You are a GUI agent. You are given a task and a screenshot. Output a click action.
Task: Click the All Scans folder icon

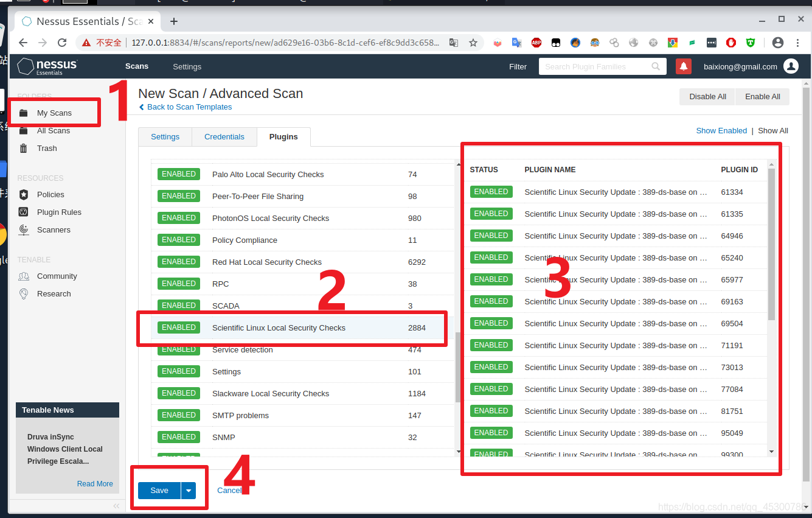tap(24, 131)
